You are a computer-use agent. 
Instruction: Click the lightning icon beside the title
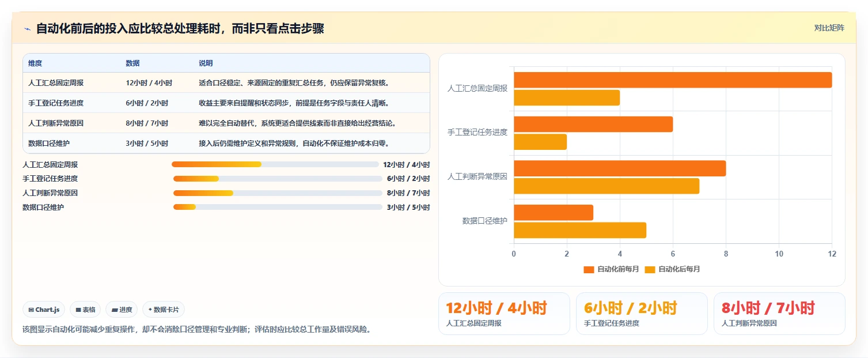[27, 29]
